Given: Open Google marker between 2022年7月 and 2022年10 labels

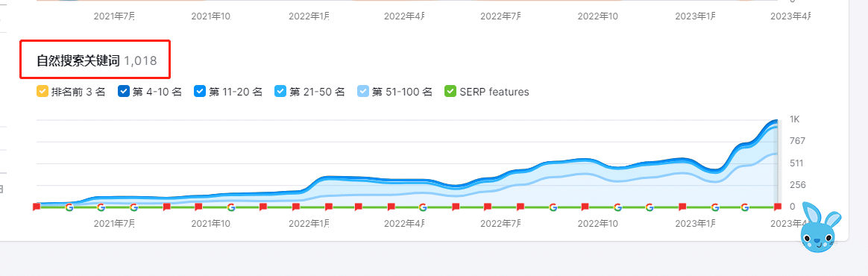Looking at the screenshot, I should (553, 207).
